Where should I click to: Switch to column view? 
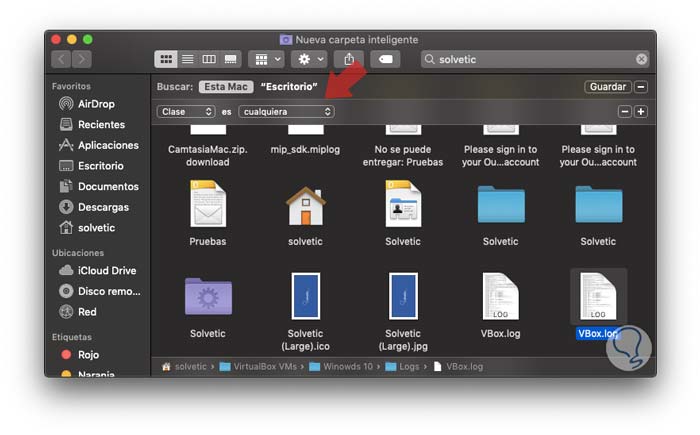click(x=209, y=59)
